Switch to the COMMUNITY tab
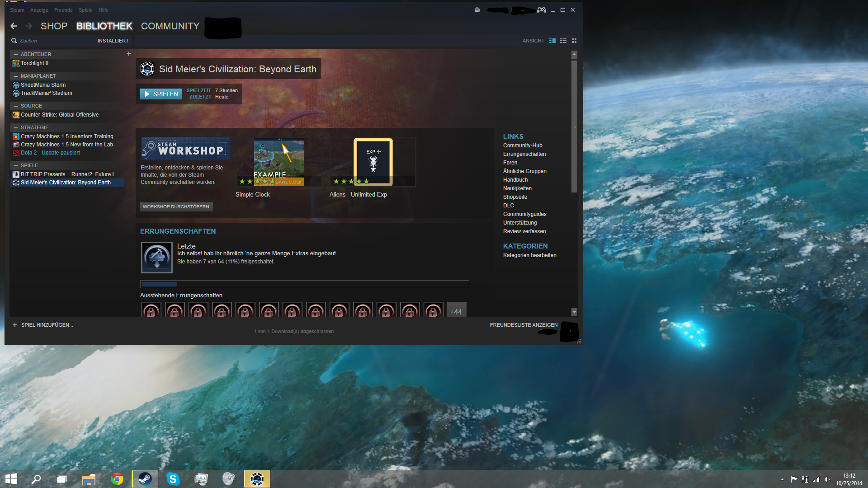The height and width of the screenshot is (488, 868). coord(170,26)
